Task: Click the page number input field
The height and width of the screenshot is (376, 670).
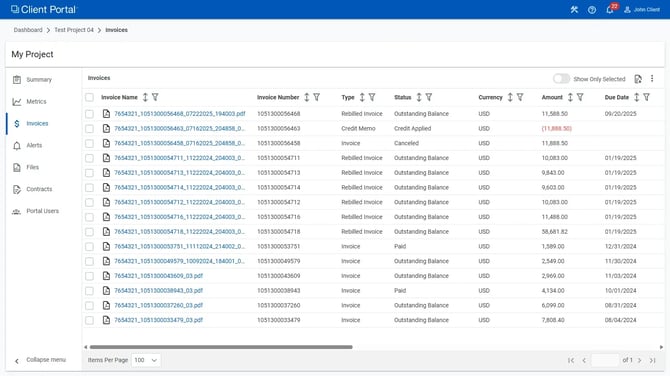Action: tap(605, 360)
